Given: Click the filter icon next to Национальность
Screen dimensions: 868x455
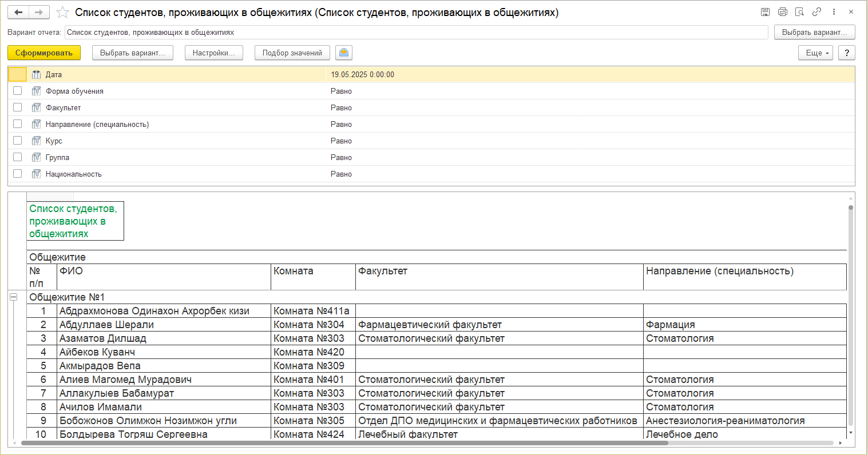Looking at the screenshot, I should pos(37,174).
